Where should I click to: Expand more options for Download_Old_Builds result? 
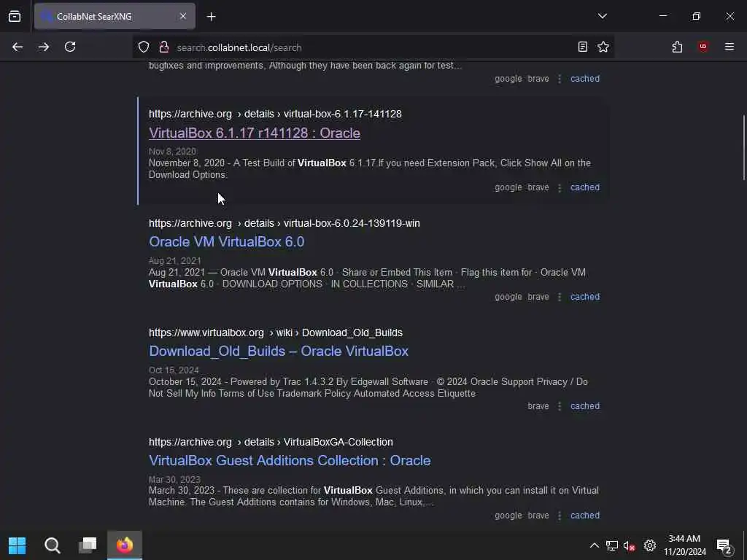pos(560,406)
